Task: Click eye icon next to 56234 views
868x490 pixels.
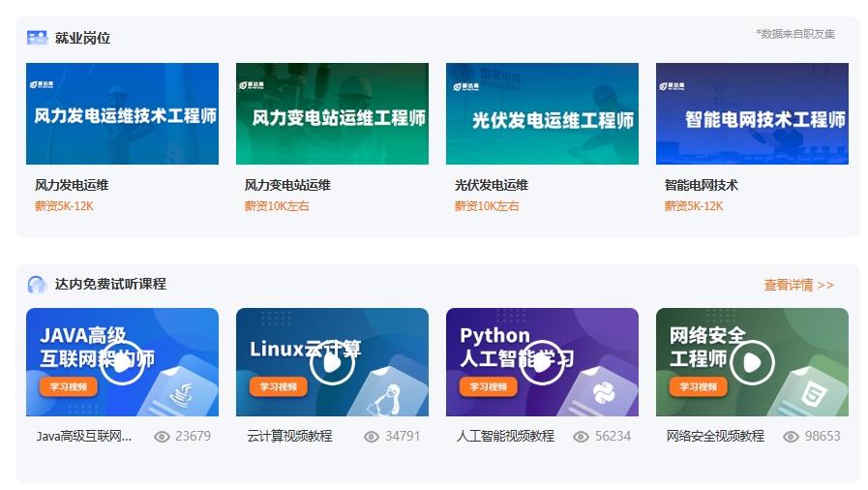Action: pyautogui.click(x=581, y=437)
